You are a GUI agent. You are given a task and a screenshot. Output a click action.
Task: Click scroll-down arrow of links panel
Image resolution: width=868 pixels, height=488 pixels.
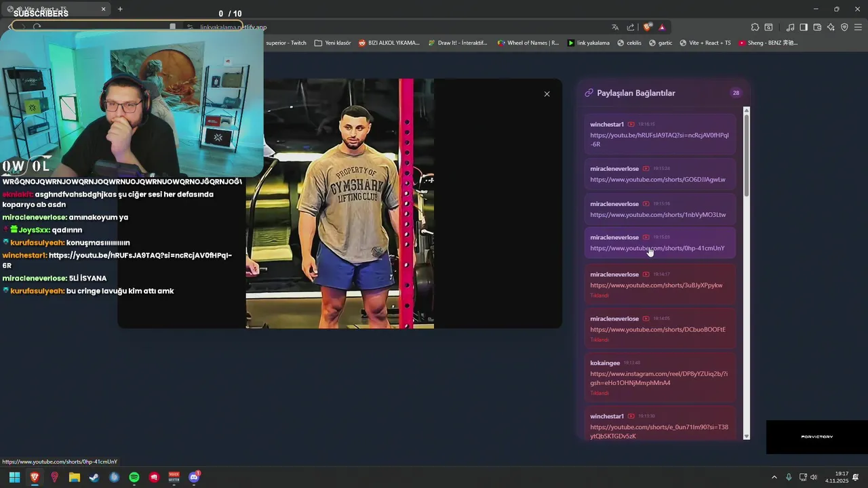(747, 436)
